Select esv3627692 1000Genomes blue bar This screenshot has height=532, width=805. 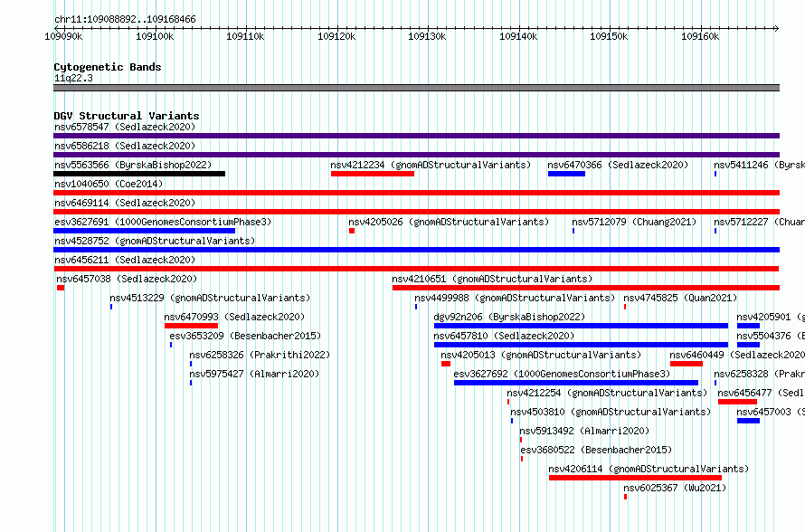pos(576,383)
